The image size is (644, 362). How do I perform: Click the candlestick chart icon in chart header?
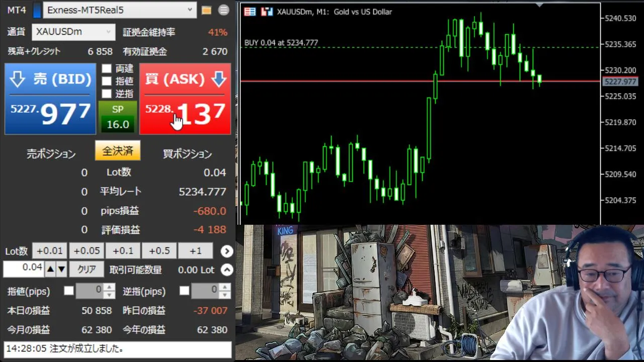click(x=267, y=12)
